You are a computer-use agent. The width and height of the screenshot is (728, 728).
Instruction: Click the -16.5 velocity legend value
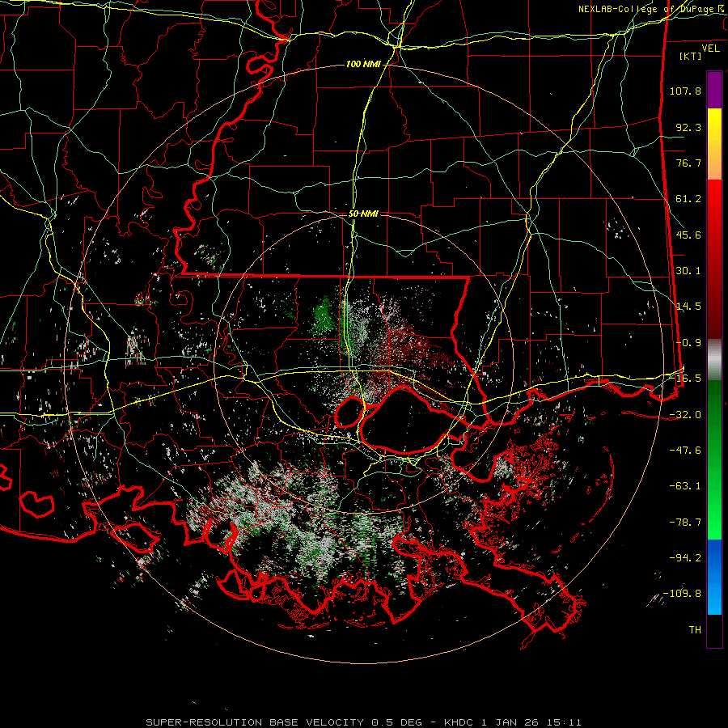685,379
